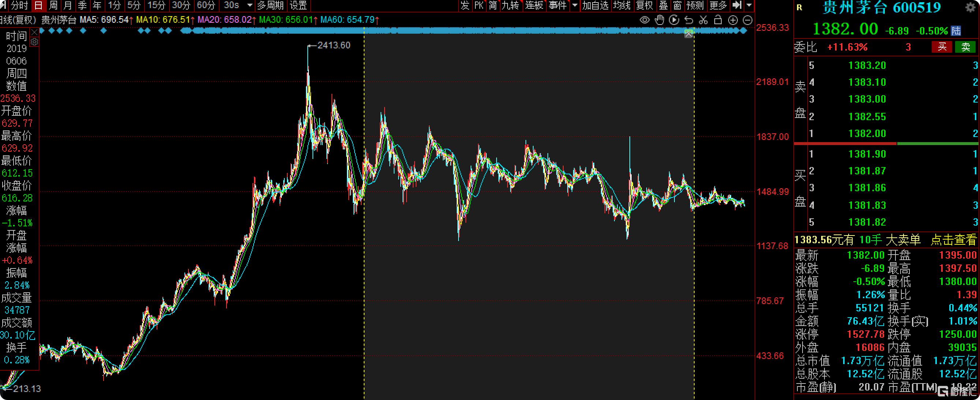980x400 pixels.
Task: Toggle the 连板 indicator
Action: [534, 5]
